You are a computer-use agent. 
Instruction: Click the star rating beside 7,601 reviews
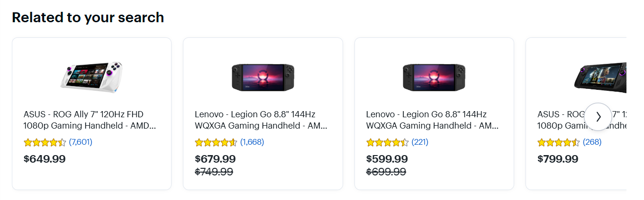point(45,142)
